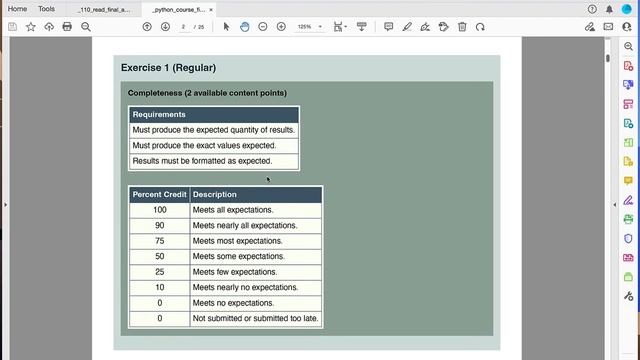Zoom in with the plus button
640x360 pixels.
[281, 27]
